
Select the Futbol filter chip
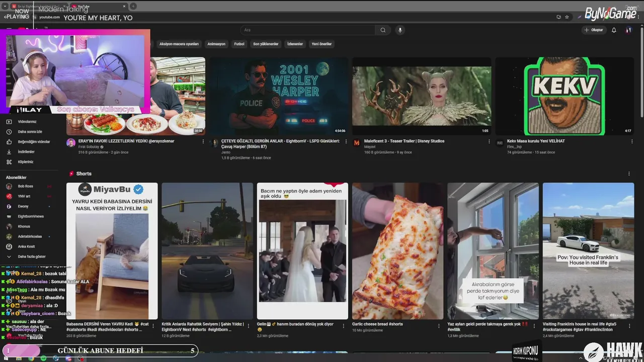239,44
